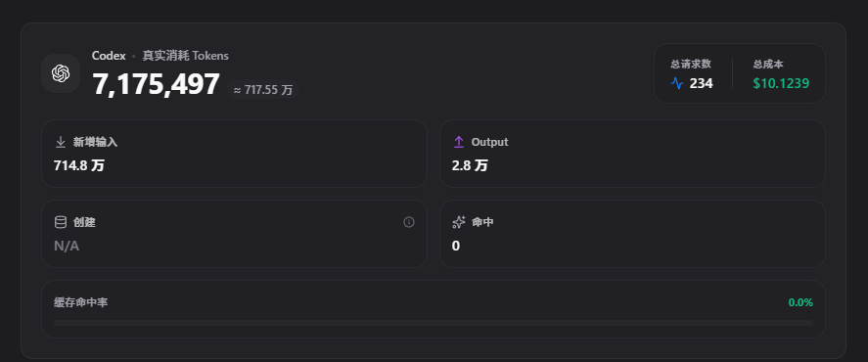Click the OpenAI Codex logo icon

61,73
